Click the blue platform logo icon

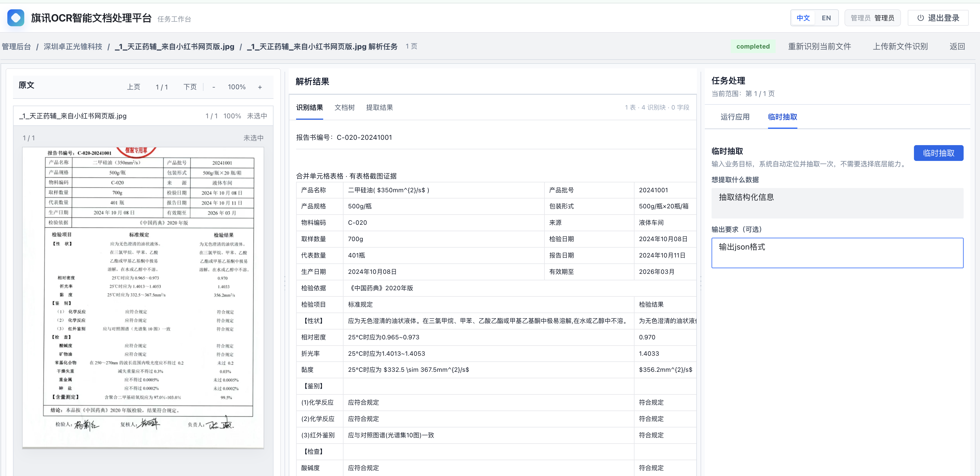tap(16, 18)
